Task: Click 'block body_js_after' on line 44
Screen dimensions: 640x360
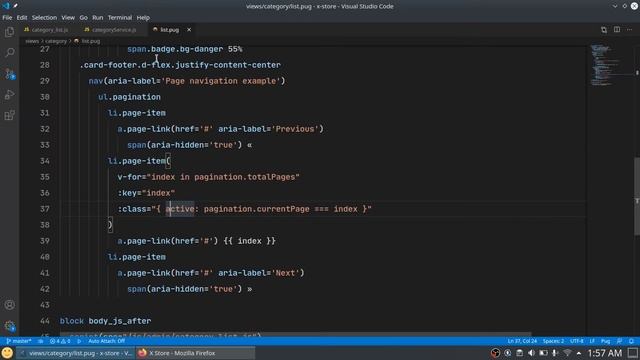Action: [x=105, y=321]
